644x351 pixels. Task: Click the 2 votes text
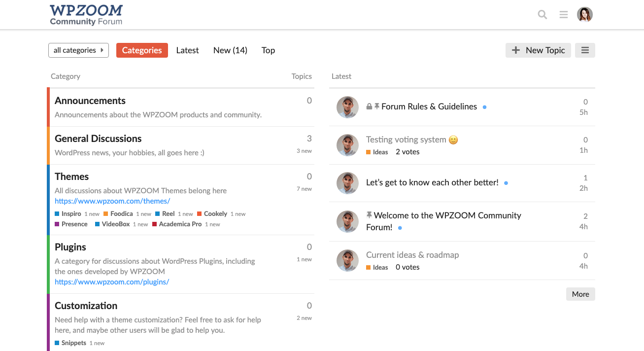coord(407,152)
